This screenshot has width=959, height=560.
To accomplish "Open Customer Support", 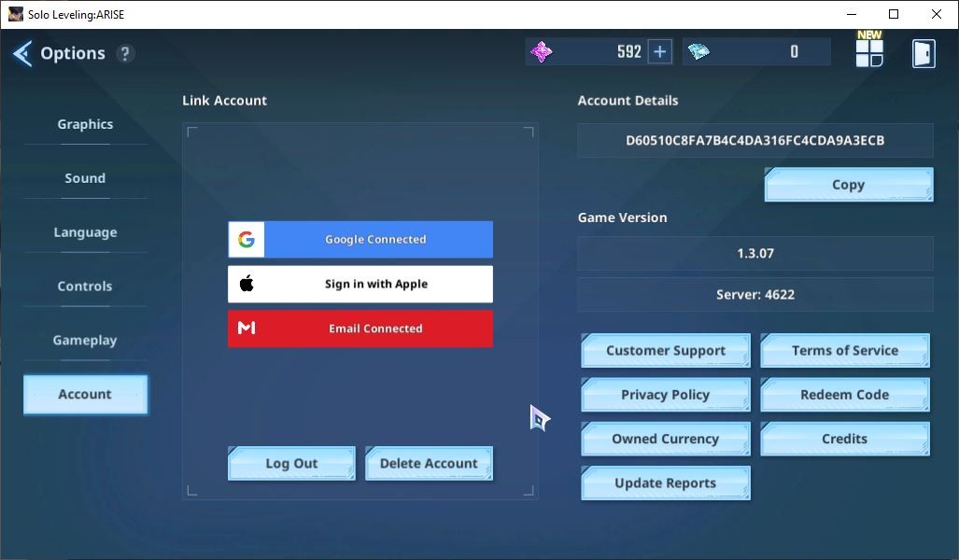I will click(666, 350).
